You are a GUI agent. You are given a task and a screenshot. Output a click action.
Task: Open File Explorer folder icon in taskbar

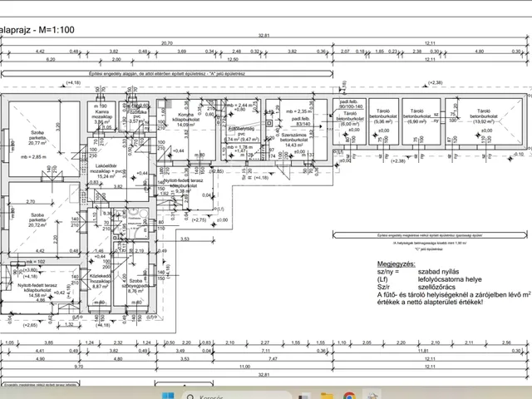click(327, 397)
